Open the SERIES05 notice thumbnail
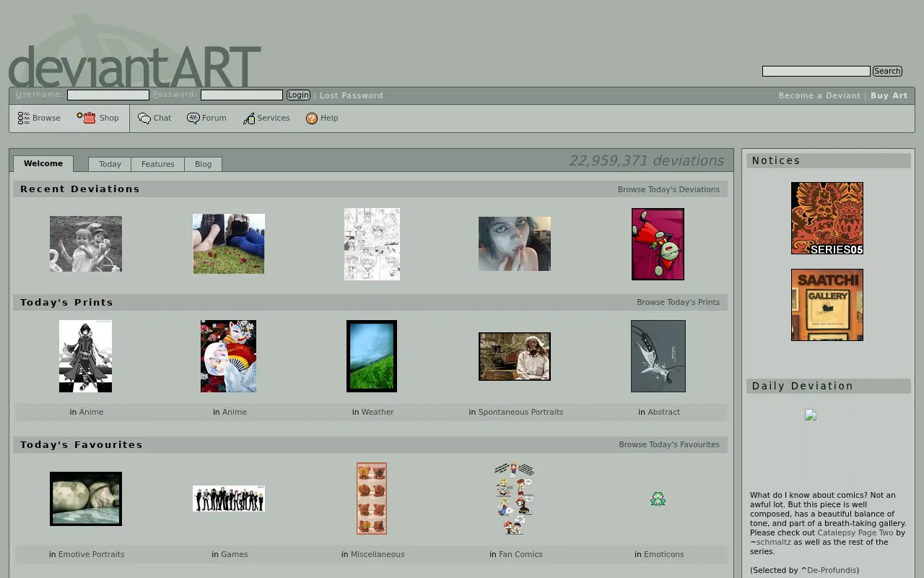This screenshot has width=924, height=578. (x=827, y=218)
